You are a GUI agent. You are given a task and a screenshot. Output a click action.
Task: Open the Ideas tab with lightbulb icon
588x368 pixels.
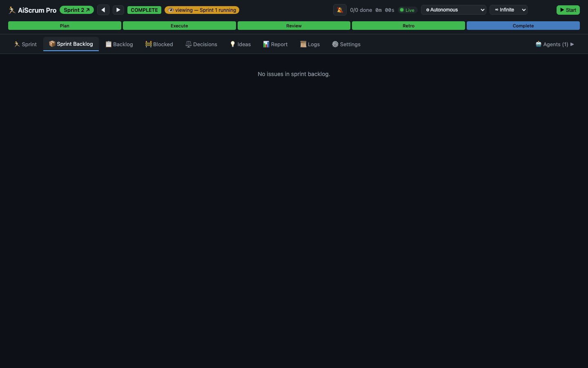click(x=240, y=44)
